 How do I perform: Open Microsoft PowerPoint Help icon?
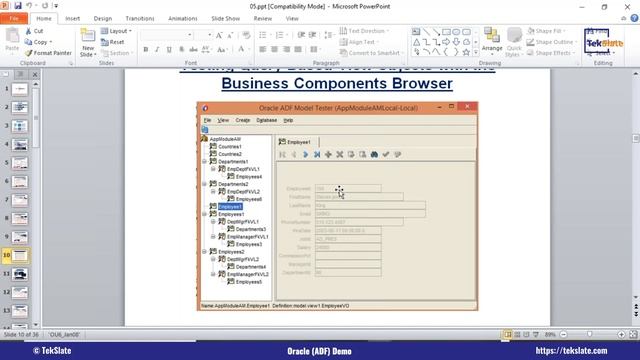[635, 18]
